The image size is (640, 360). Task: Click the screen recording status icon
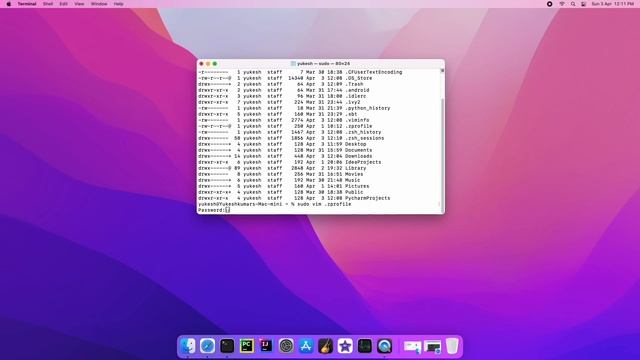click(x=549, y=4)
